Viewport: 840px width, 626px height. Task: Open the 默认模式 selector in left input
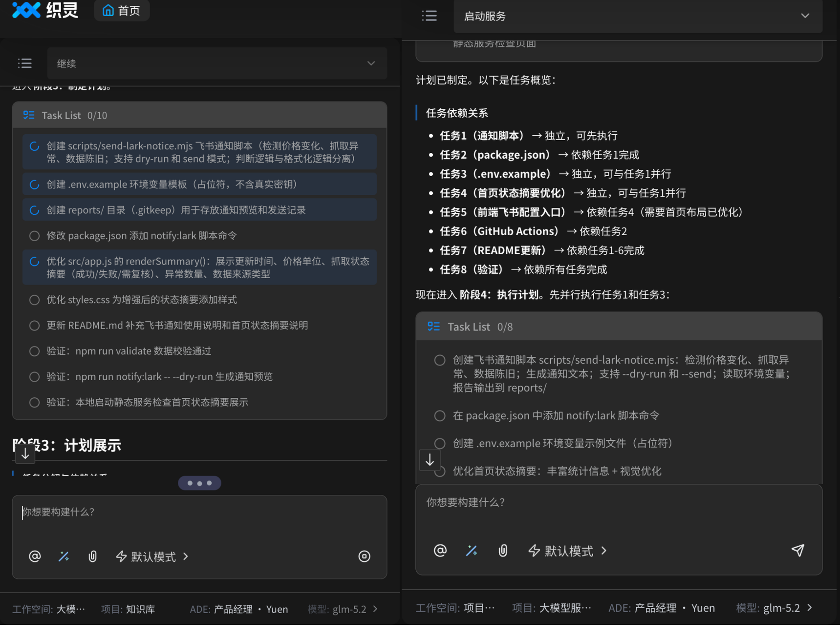point(152,556)
